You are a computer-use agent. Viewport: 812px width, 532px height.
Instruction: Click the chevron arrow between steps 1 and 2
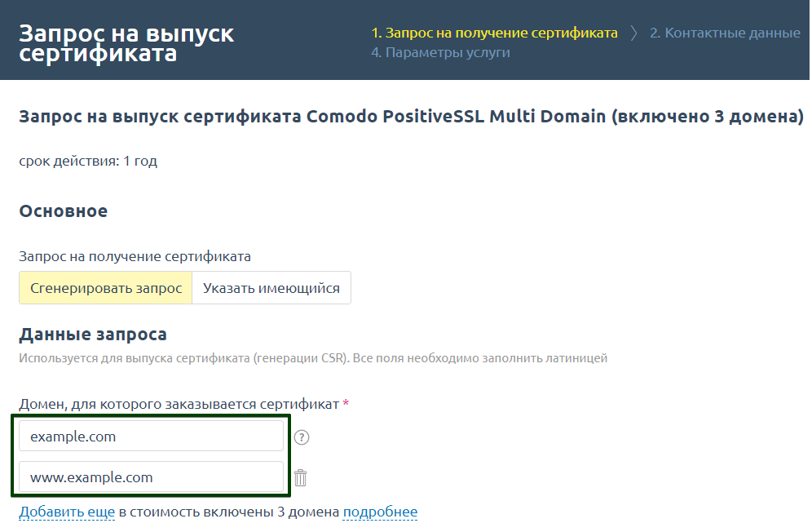point(633,33)
